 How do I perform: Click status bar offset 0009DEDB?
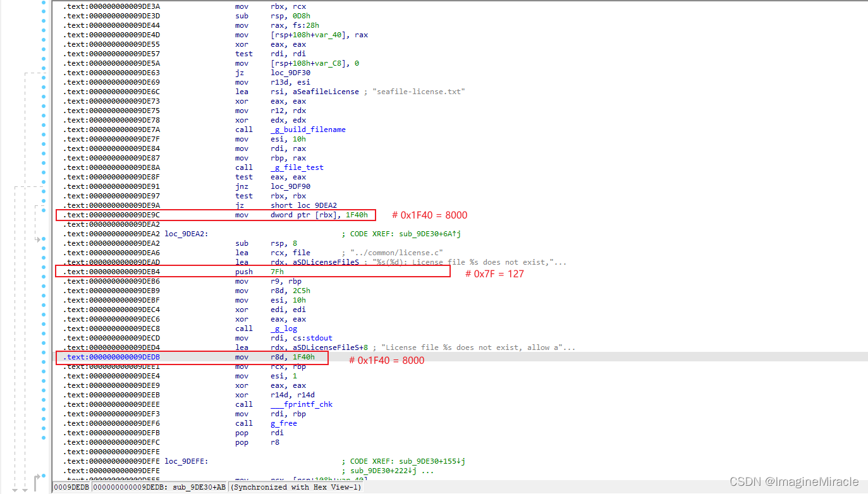pyautogui.click(x=72, y=487)
